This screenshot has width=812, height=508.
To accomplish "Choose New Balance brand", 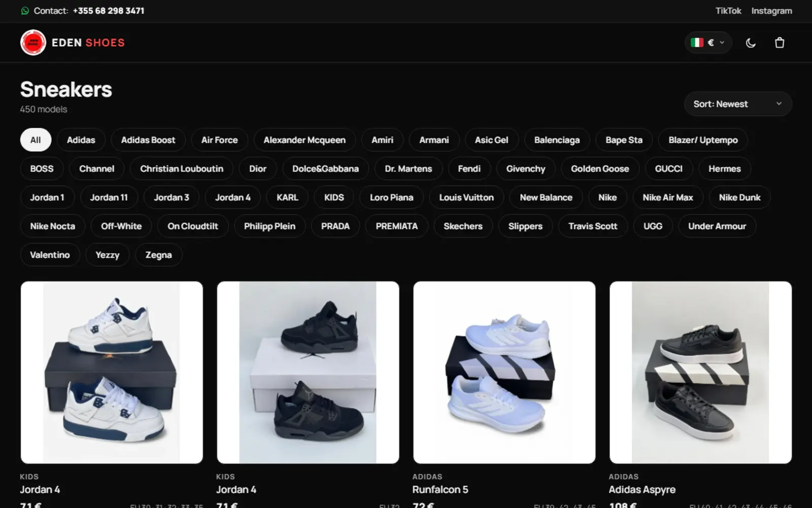I will tap(546, 198).
